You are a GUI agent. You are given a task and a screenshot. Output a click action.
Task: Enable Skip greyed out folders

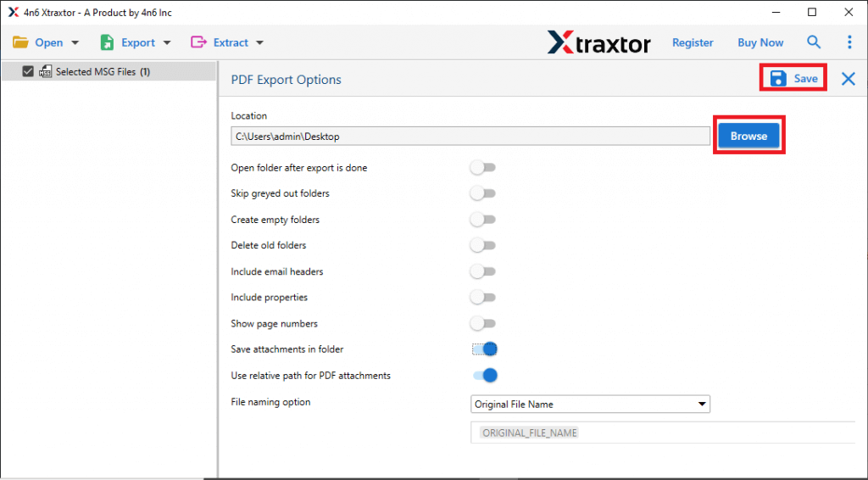point(483,193)
